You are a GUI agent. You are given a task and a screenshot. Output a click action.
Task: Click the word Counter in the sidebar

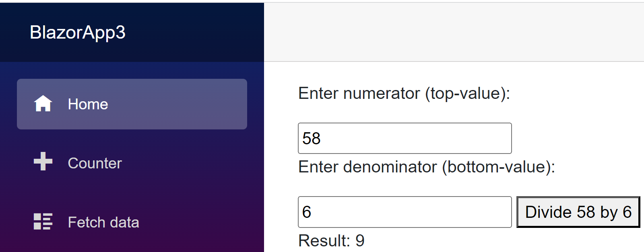tap(95, 163)
